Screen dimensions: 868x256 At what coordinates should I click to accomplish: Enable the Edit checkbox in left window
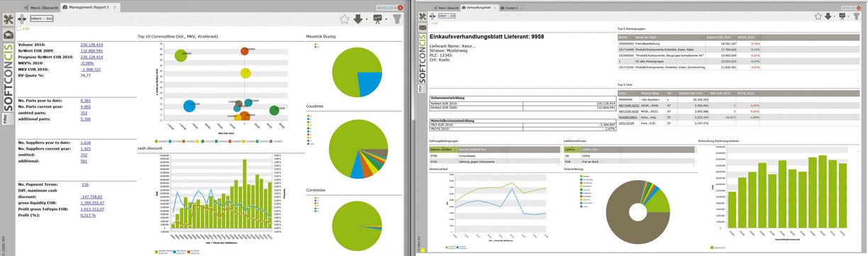18,28
